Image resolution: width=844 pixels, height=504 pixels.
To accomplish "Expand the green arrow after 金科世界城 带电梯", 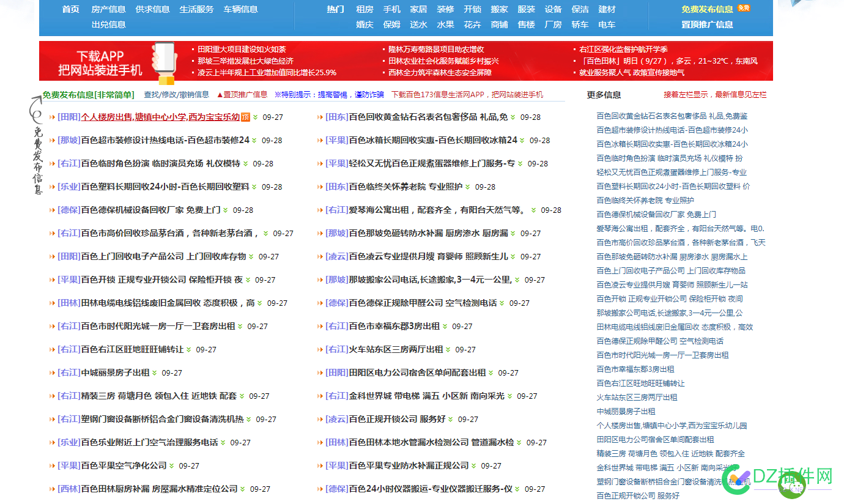I will pyautogui.click(x=510, y=396).
